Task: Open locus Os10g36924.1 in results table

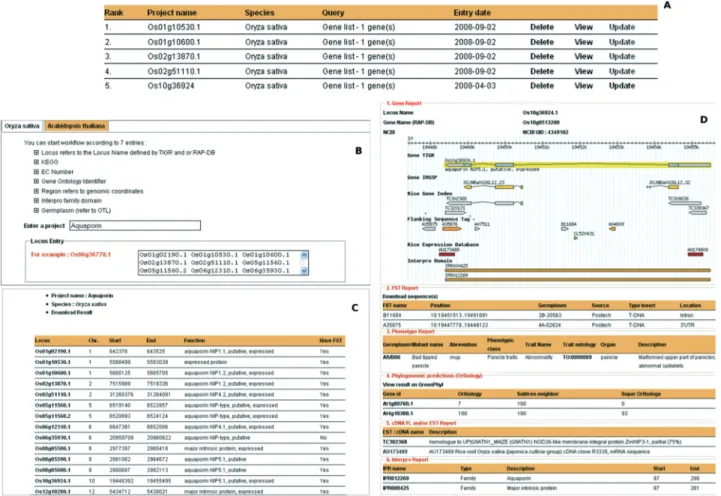Action: [x=53, y=481]
